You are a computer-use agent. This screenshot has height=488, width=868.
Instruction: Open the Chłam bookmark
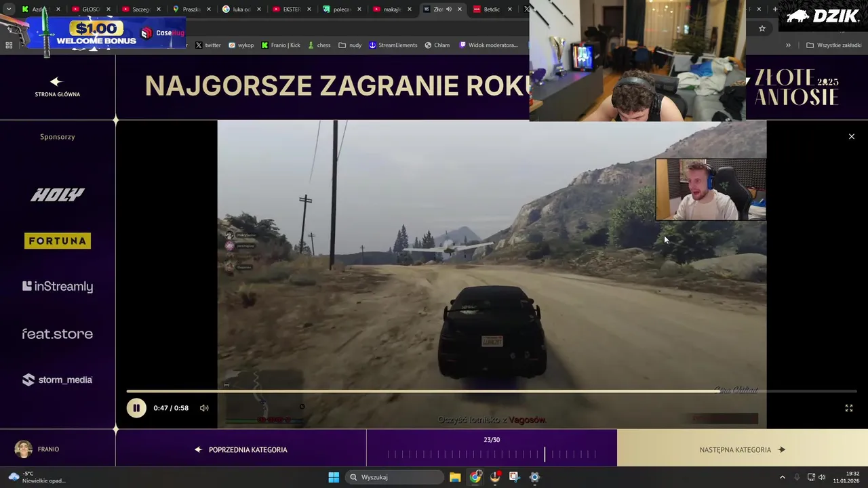437,45
